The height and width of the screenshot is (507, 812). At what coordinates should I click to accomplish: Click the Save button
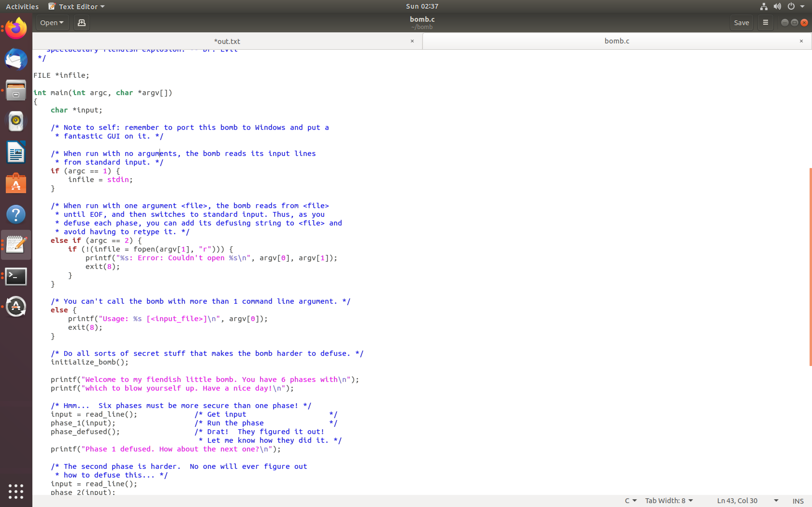click(x=741, y=22)
